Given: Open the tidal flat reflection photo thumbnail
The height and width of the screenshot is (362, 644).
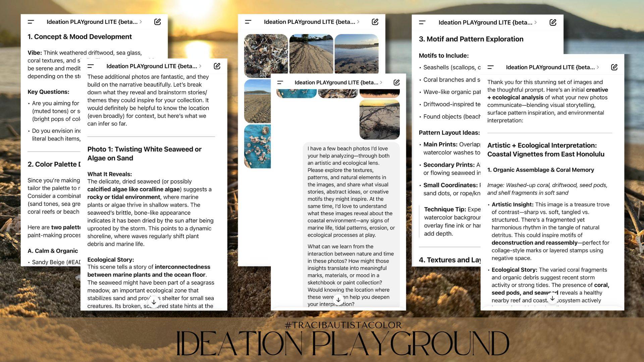Looking at the screenshot, I should point(357,54).
